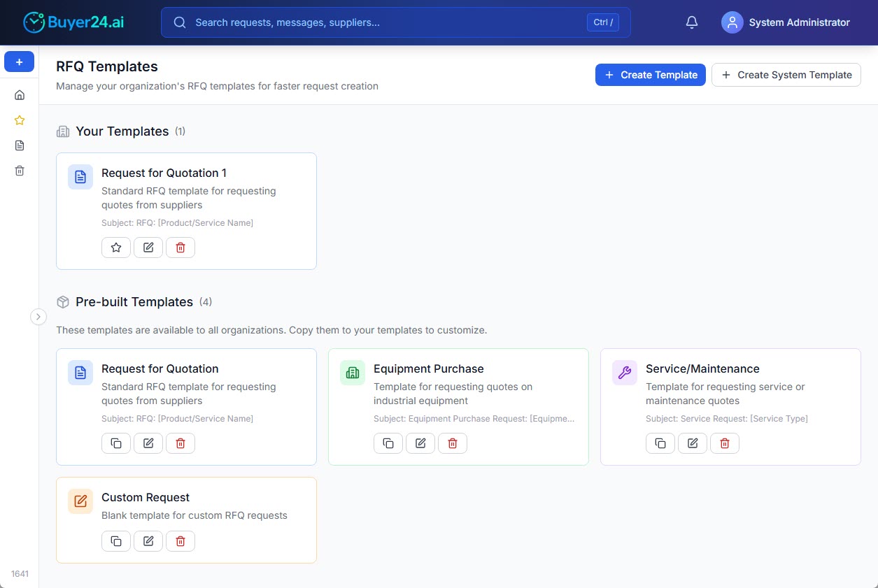Open the trash section in the sidebar

pyautogui.click(x=19, y=170)
